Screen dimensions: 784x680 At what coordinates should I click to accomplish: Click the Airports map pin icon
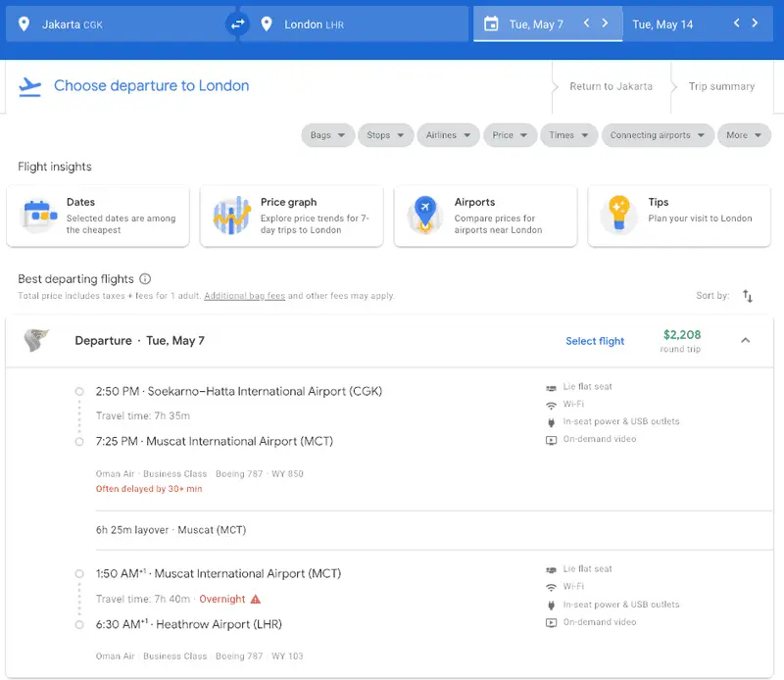[x=425, y=215]
